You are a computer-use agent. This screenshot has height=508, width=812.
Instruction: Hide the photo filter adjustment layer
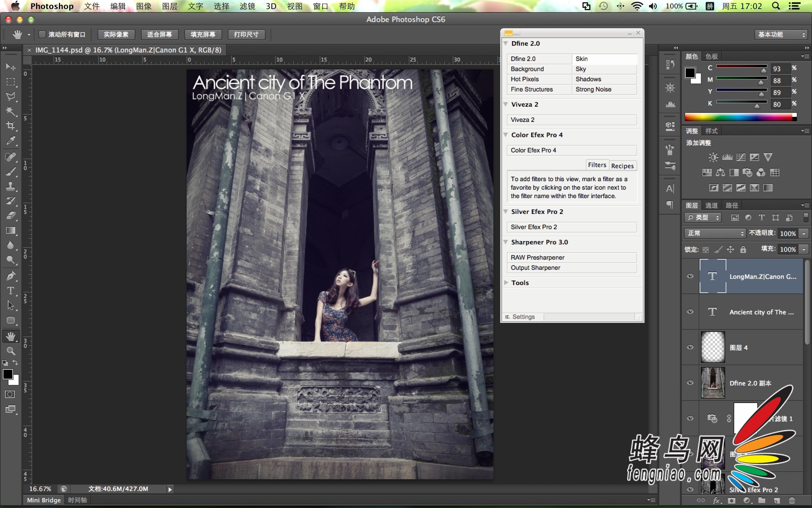pos(690,418)
